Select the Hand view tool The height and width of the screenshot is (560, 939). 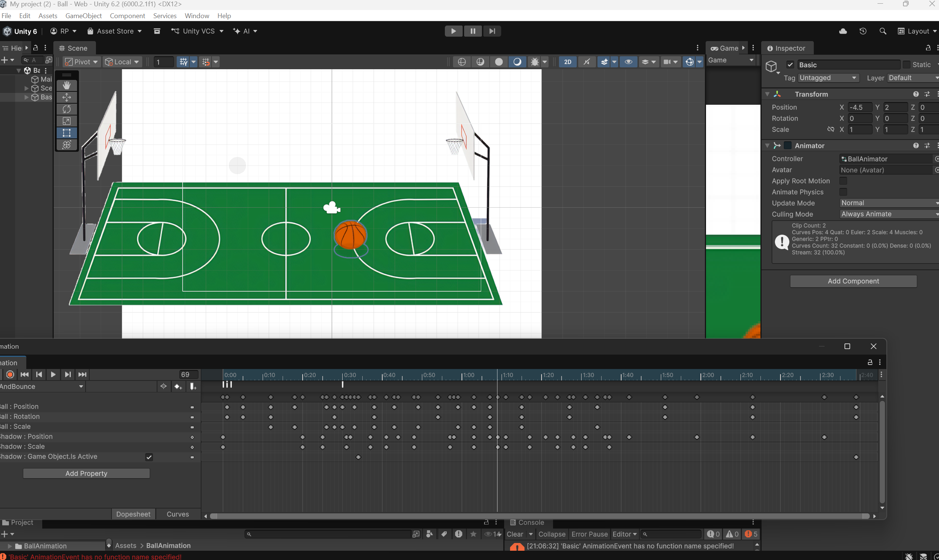click(x=67, y=85)
